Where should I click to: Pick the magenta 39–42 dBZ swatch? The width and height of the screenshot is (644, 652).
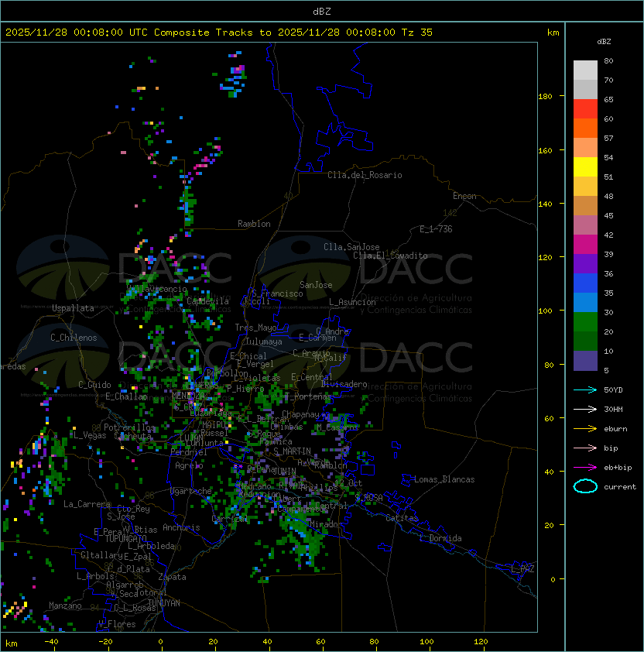click(585, 245)
